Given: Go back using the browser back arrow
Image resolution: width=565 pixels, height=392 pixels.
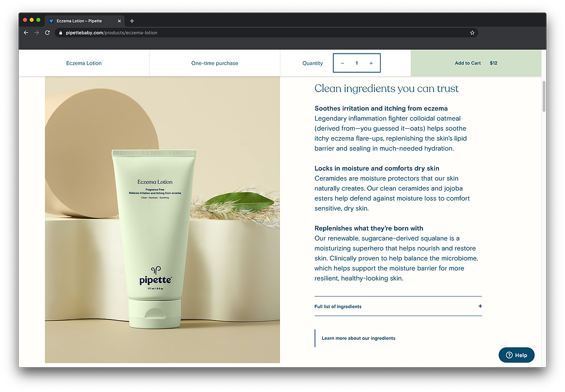Looking at the screenshot, I should coord(26,33).
